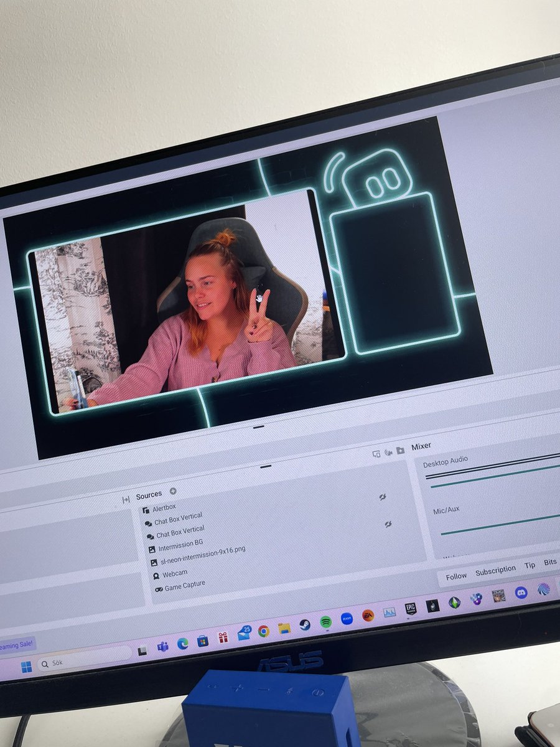Open Epic Games Launcher from the taskbar
Screen dimensions: 560x747
point(411,609)
